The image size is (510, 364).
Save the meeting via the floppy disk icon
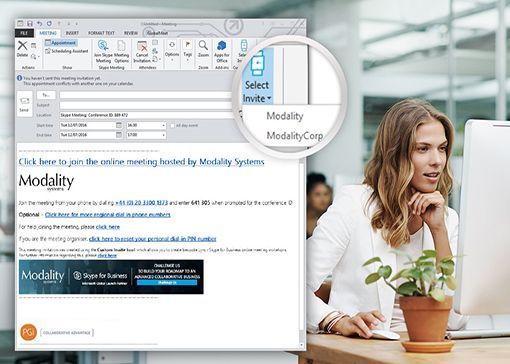(x=30, y=24)
